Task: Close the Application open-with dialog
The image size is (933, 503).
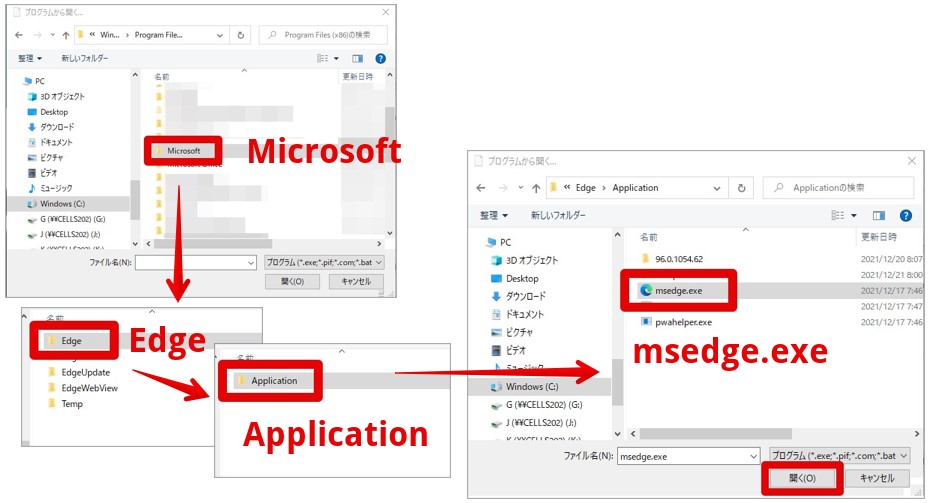Action: [x=912, y=161]
